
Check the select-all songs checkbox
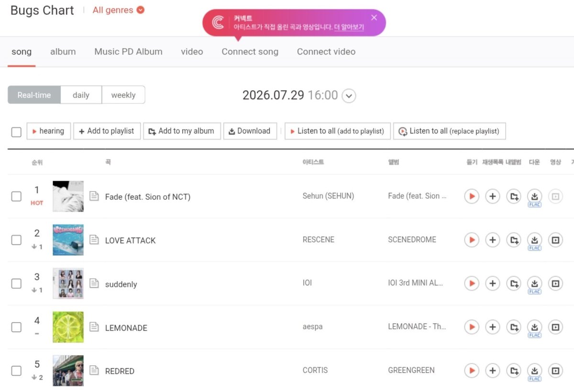tap(16, 132)
